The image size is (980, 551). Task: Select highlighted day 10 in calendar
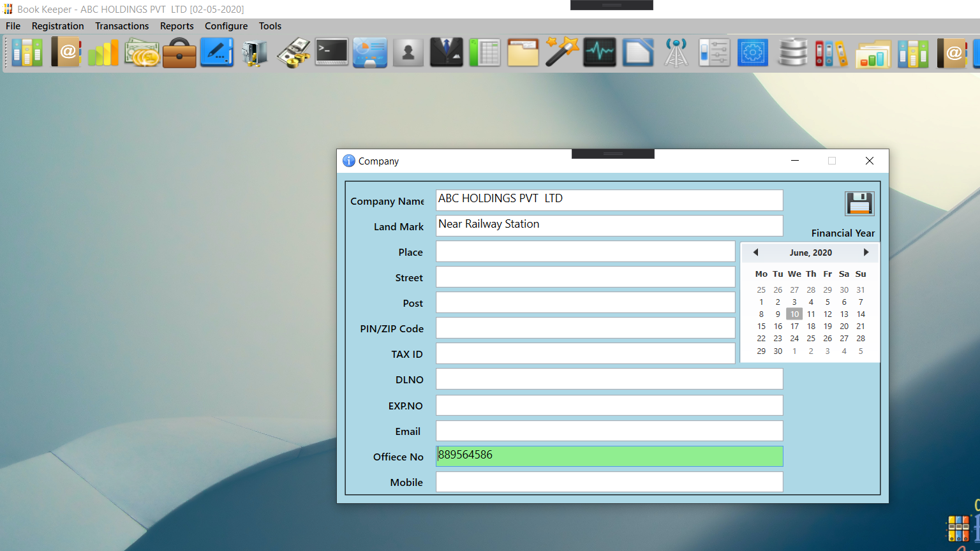[x=794, y=314]
